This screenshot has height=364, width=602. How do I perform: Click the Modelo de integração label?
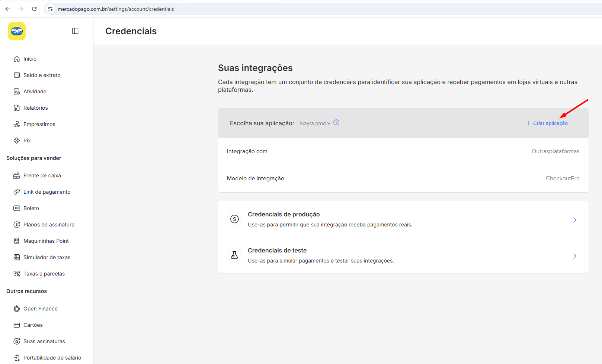[256, 178]
